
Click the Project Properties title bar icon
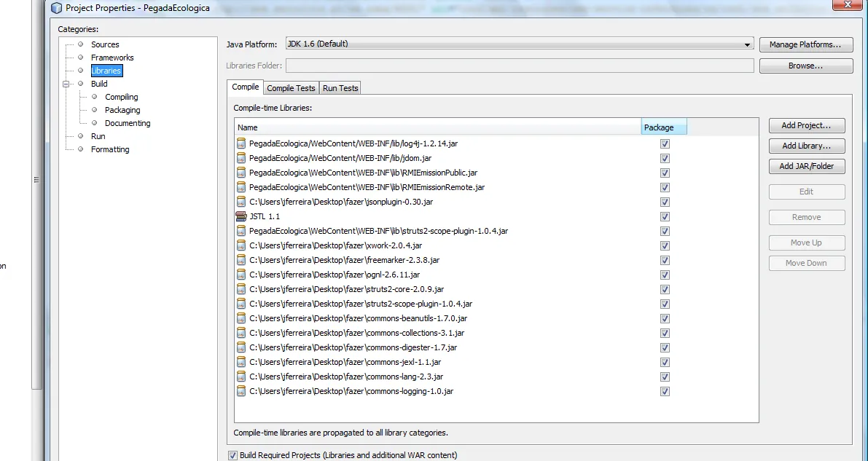(56, 8)
